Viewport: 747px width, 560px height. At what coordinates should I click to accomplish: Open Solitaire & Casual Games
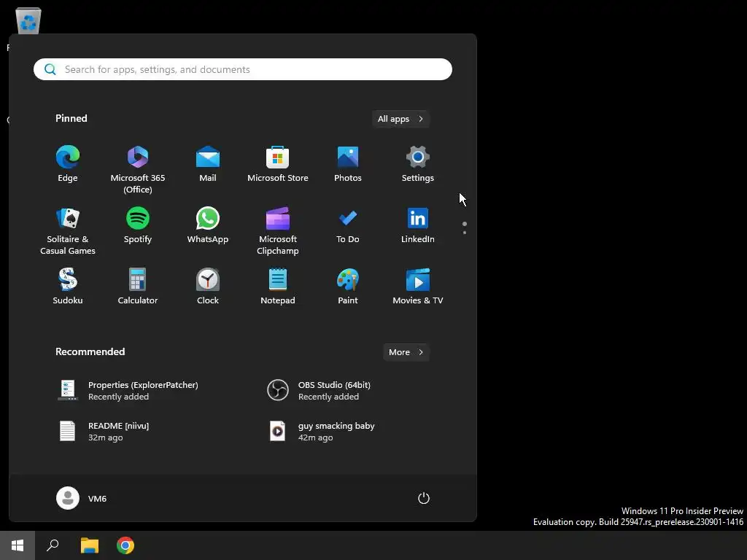pos(68,231)
